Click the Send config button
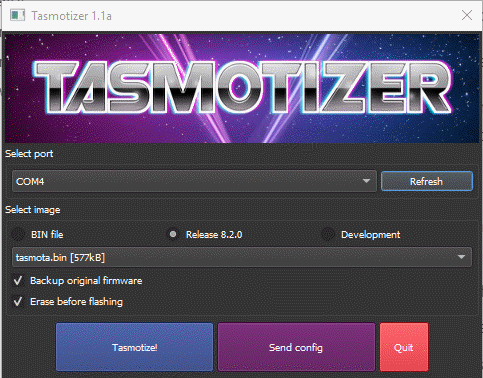Screen dimensions: 483x378 296,347
